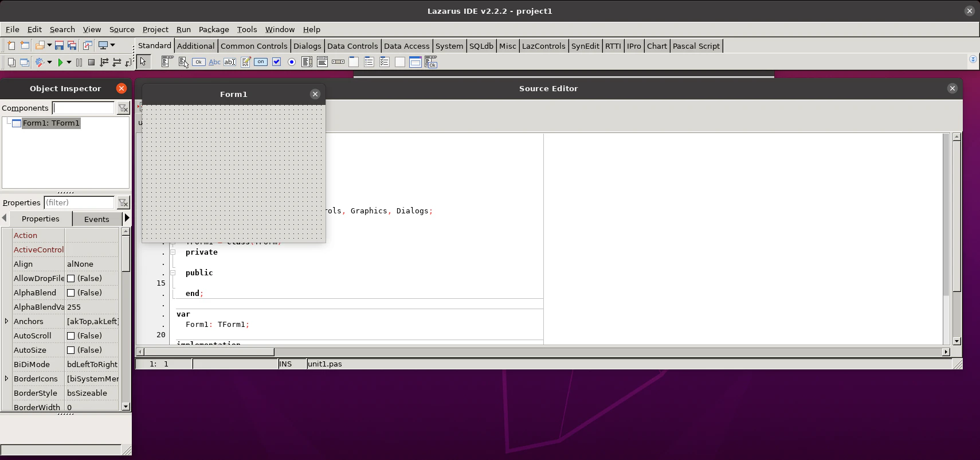The height and width of the screenshot is (460, 980).
Task: Expand the Anchors property
Action: point(6,321)
